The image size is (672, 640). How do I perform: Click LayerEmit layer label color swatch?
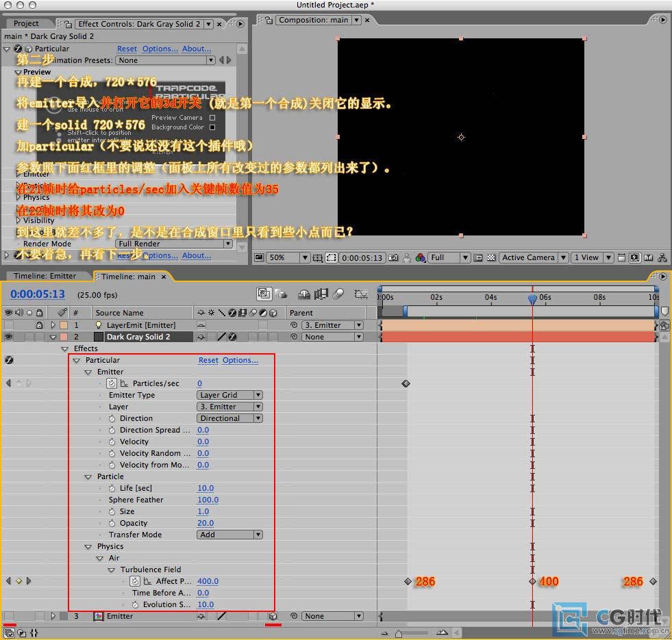pos(64,325)
